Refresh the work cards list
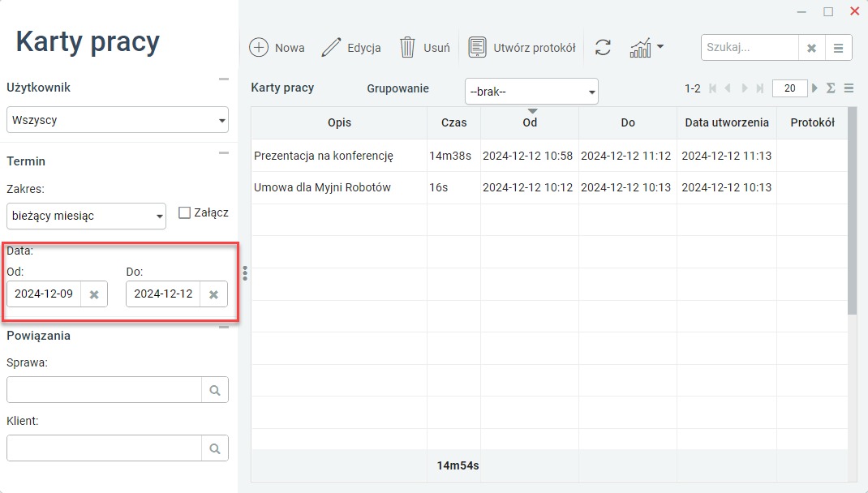Image resolution: width=868 pixels, height=493 pixels. (603, 48)
